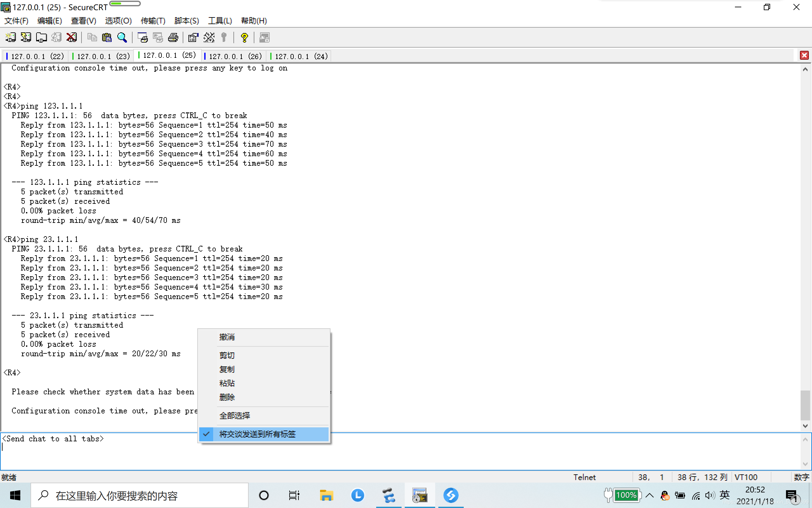This screenshot has height=508, width=812.
Task: Open blue clock L app on taskbar
Action: tap(357, 495)
